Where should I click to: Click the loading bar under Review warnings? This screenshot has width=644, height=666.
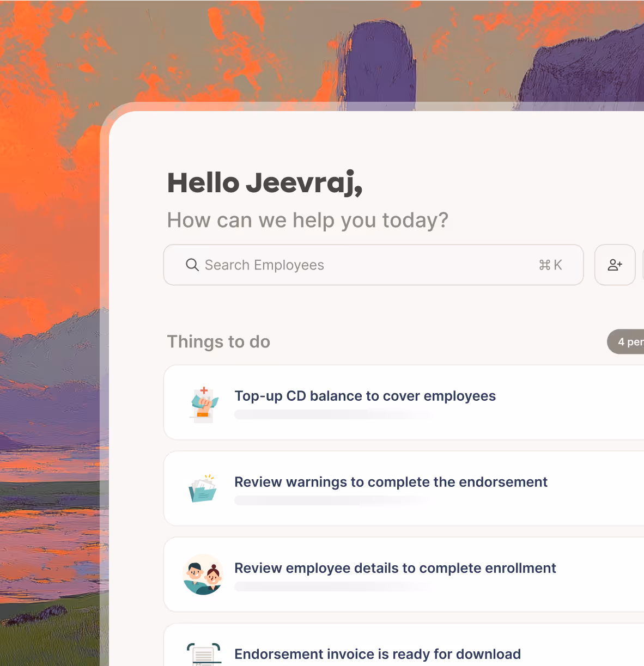click(332, 501)
